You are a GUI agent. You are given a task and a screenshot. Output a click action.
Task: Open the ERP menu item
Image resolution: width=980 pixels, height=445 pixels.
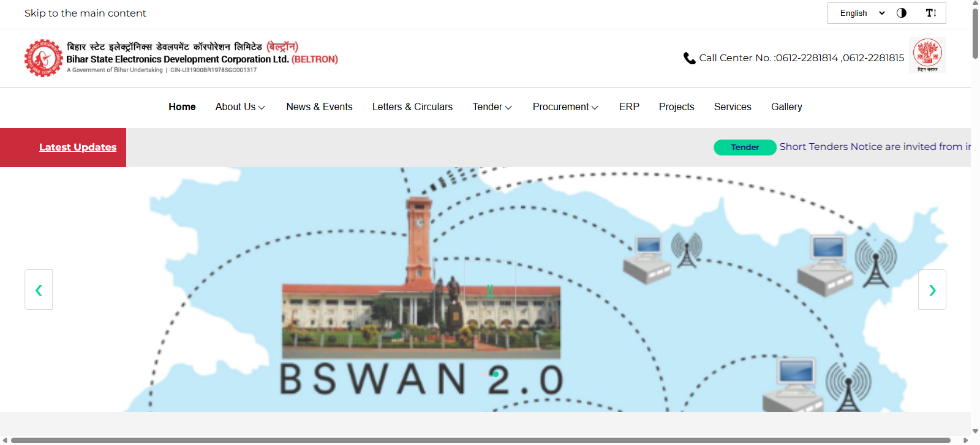(629, 107)
